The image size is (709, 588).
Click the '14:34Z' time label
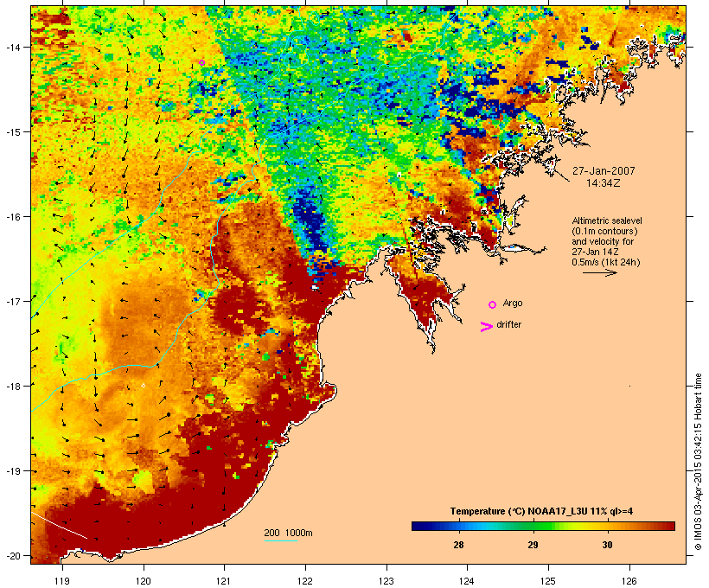click(604, 183)
